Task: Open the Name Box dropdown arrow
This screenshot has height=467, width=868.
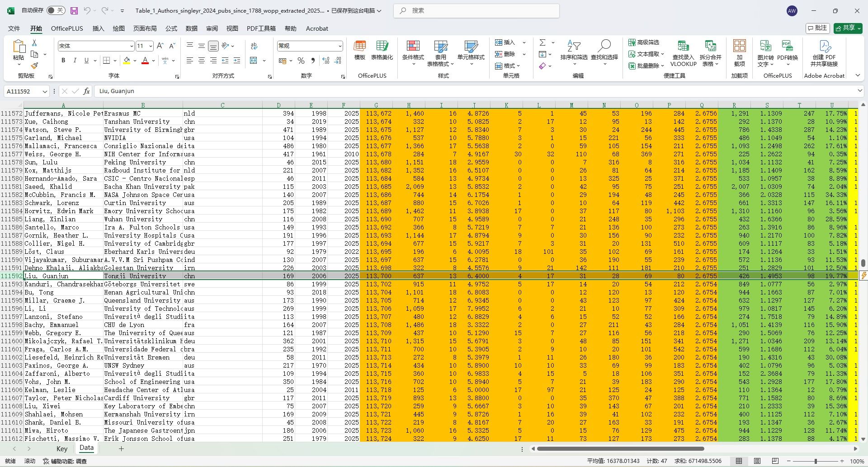Action: pyautogui.click(x=45, y=91)
